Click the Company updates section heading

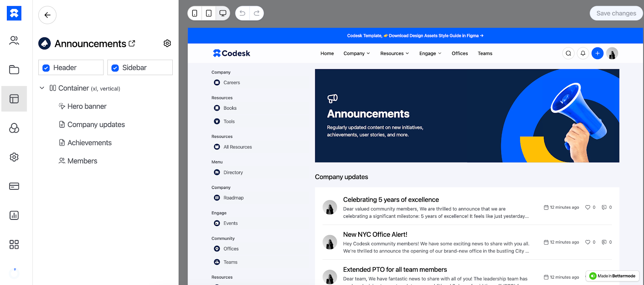pyautogui.click(x=341, y=177)
